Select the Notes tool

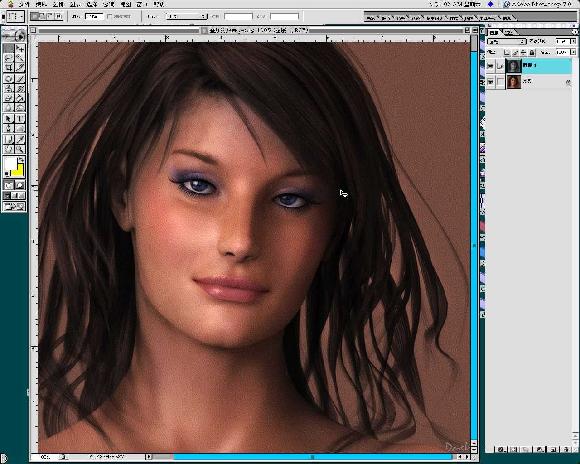click(8, 139)
